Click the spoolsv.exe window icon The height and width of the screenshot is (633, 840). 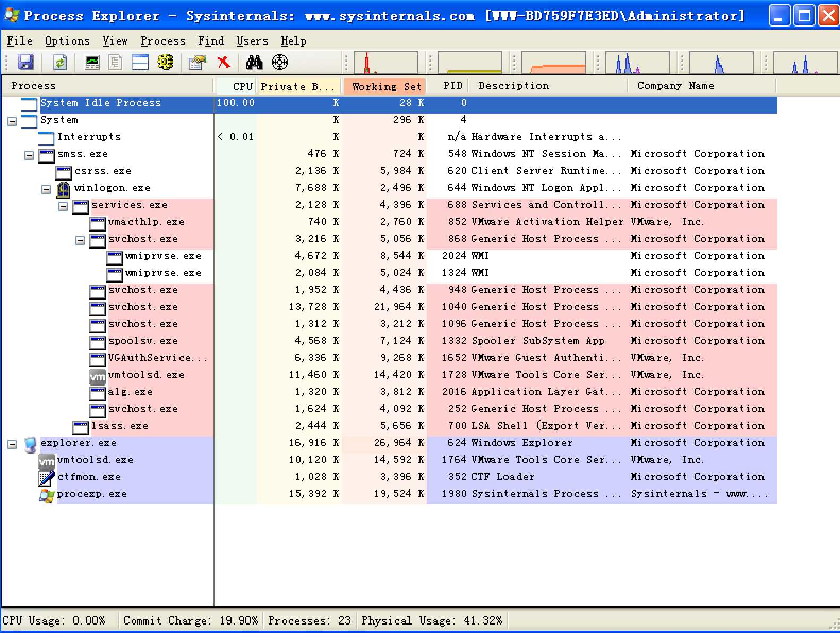pyautogui.click(x=98, y=342)
